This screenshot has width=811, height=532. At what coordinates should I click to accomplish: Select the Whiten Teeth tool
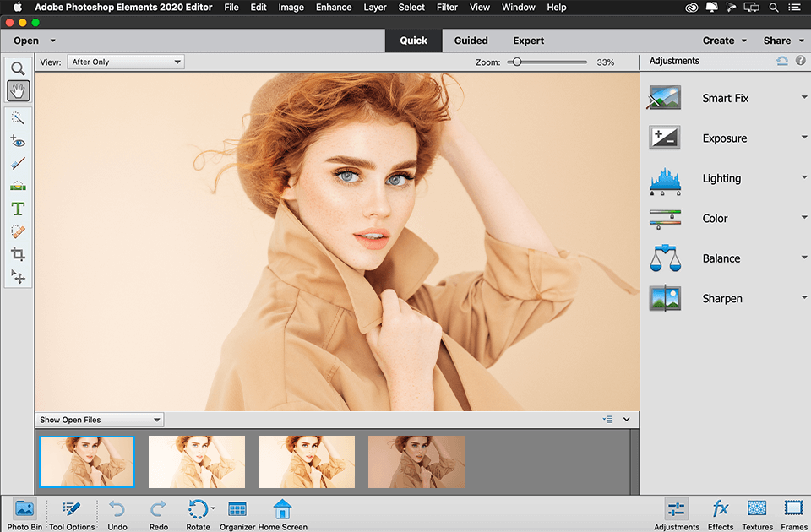[x=18, y=163]
